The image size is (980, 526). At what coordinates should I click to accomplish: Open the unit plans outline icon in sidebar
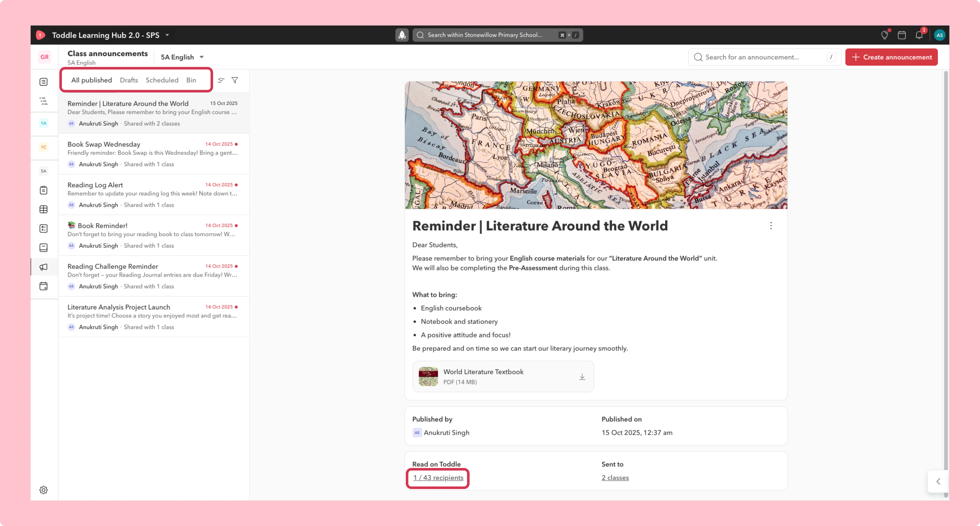coord(44,101)
